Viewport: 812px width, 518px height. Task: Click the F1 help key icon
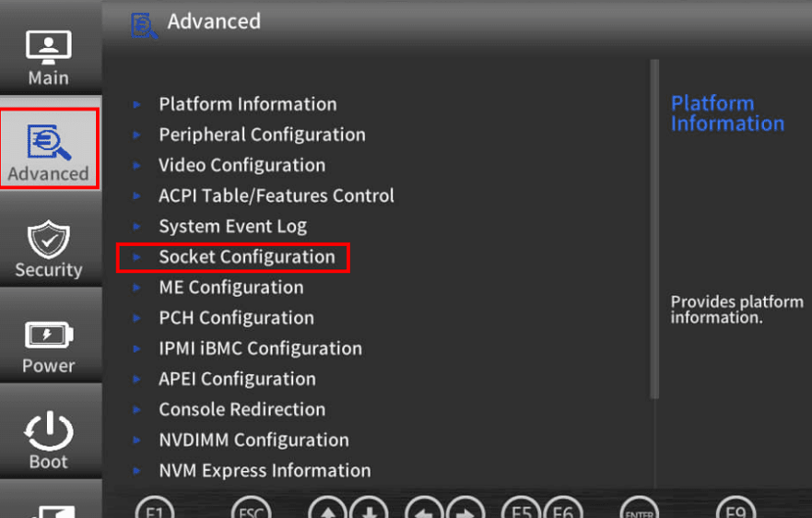(x=154, y=511)
